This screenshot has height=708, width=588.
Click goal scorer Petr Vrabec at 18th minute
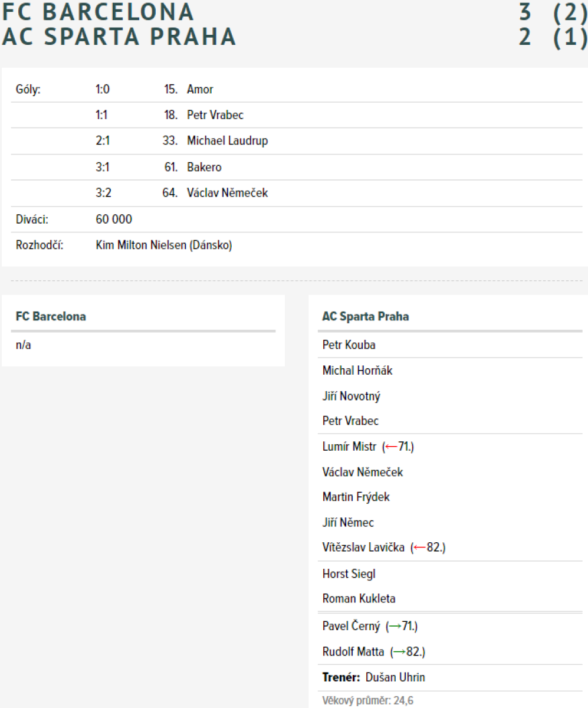[x=215, y=115]
